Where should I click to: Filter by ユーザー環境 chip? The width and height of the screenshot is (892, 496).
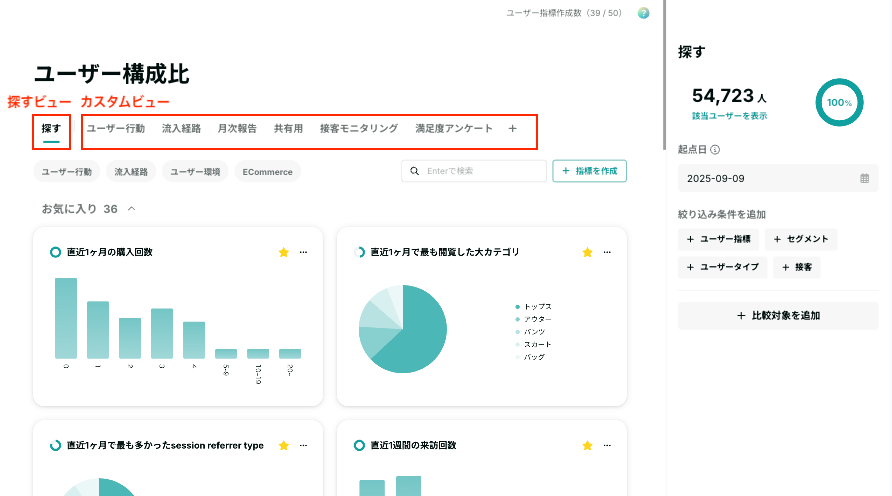click(x=195, y=172)
